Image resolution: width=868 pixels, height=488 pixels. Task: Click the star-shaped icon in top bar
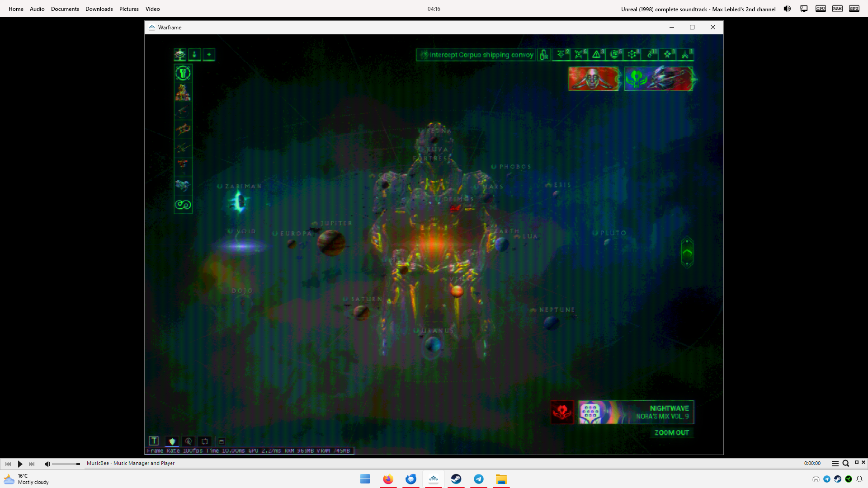[x=668, y=55]
